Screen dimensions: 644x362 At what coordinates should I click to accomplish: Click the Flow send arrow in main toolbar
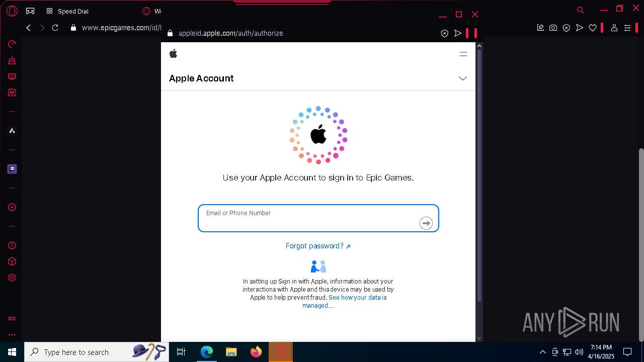[x=580, y=28]
